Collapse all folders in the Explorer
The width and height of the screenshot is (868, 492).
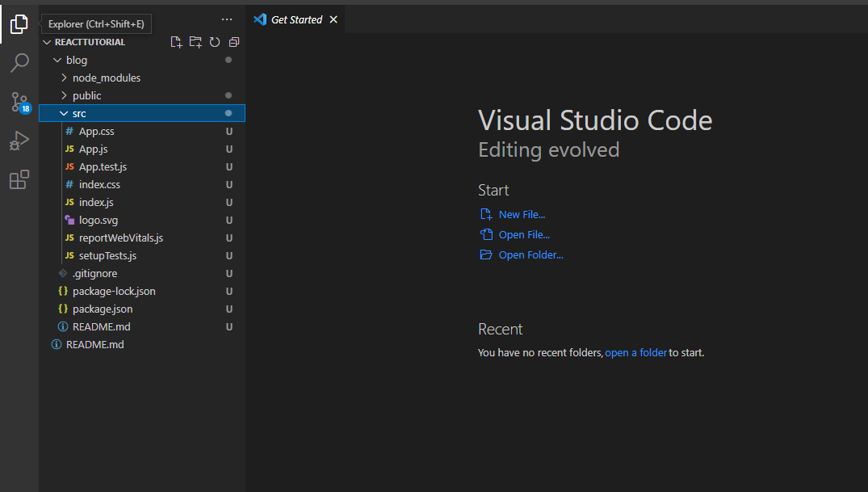click(234, 42)
